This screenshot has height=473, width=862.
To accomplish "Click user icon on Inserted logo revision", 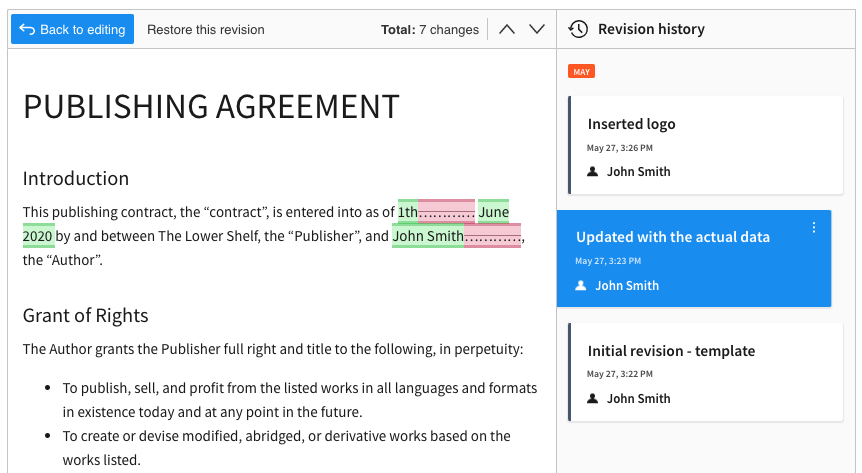I will coord(593,172).
